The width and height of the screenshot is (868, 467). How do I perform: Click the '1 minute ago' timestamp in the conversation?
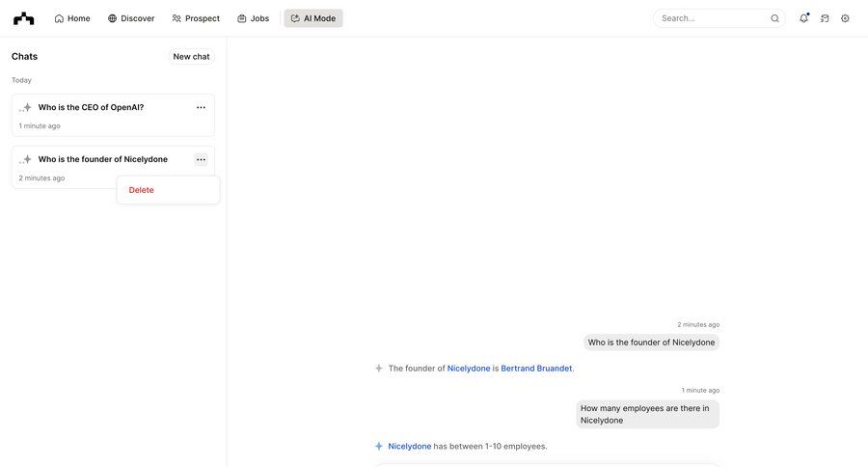[x=700, y=391]
